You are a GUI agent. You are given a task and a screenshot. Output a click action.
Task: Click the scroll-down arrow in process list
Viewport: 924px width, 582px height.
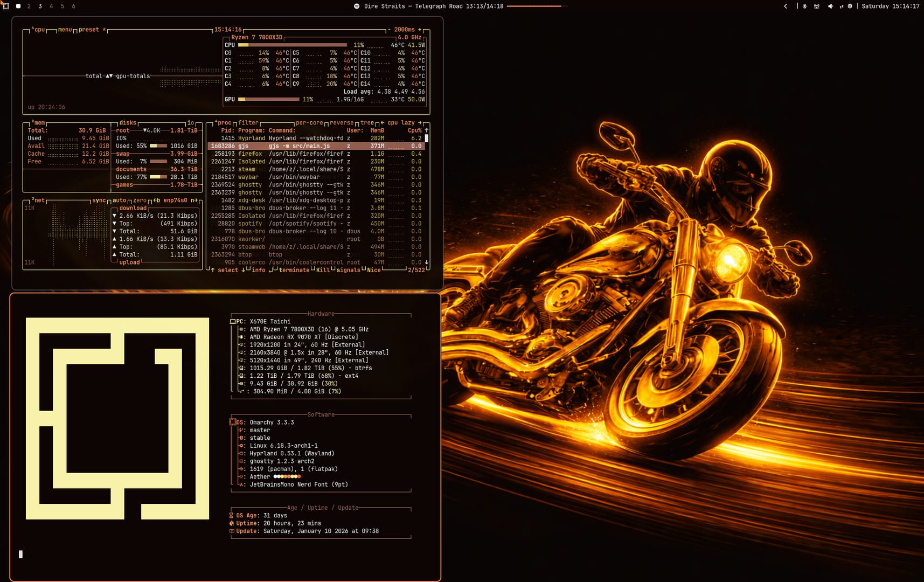[x=427, y=262]
